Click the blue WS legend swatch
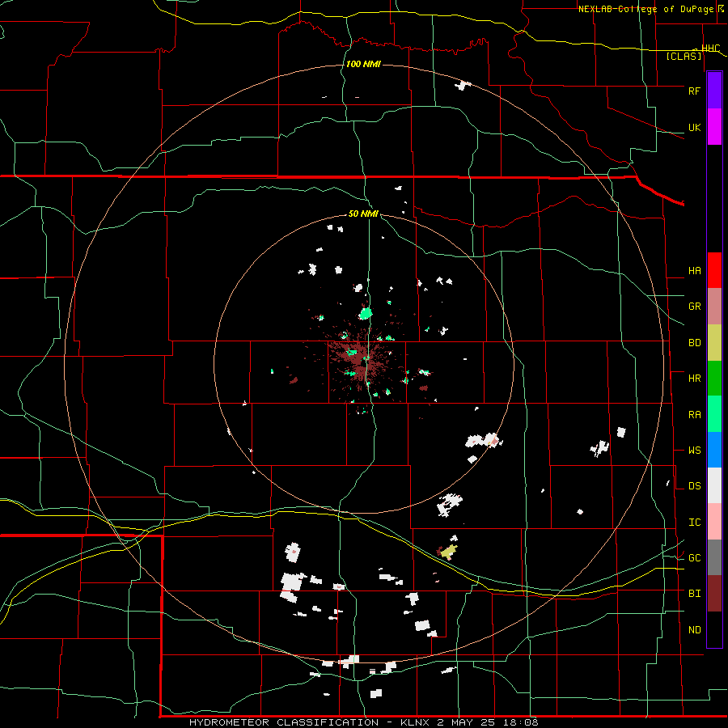 (x=714, y=450)
